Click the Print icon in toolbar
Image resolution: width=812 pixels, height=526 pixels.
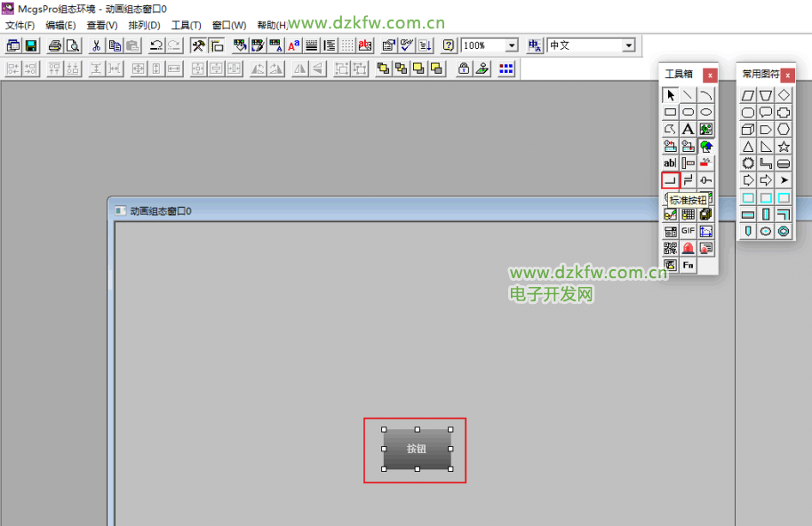(x=54, y=45)
